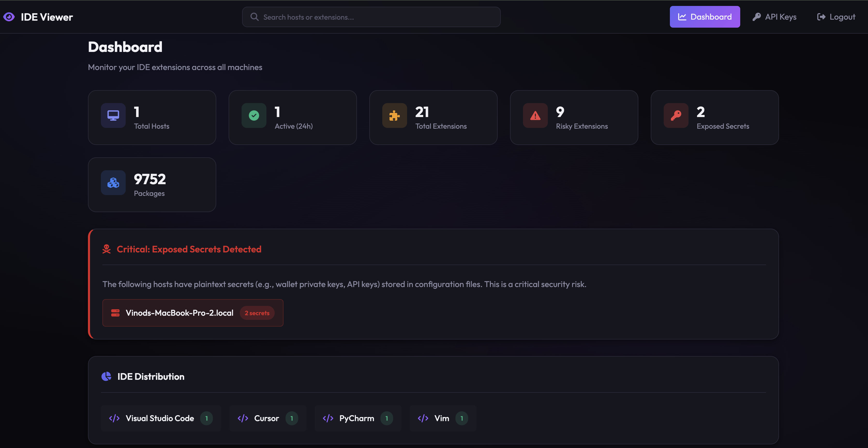Select the Cursor IDE chip
The height and width of the screenshot is (448, 868).
(x=267, y=418)
